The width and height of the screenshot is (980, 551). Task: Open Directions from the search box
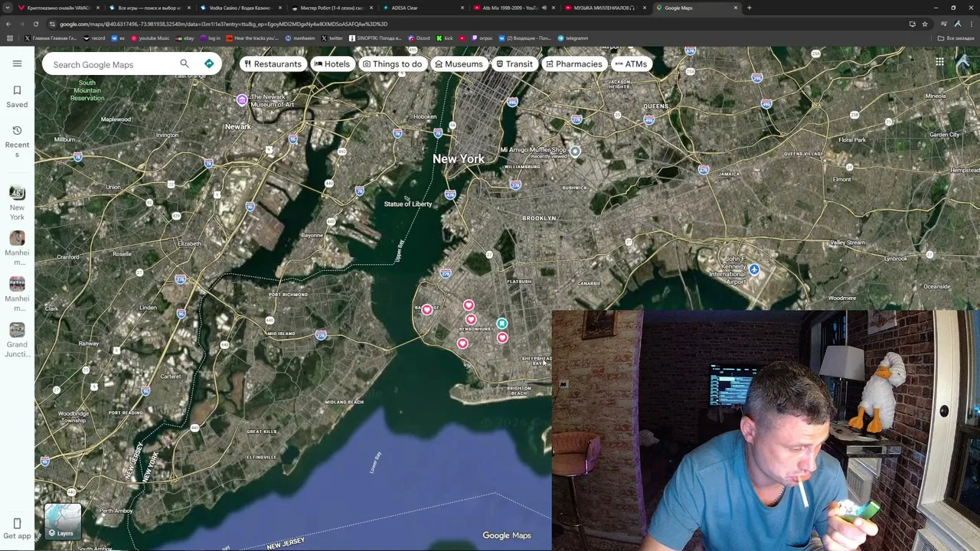(x=209, y=64)
